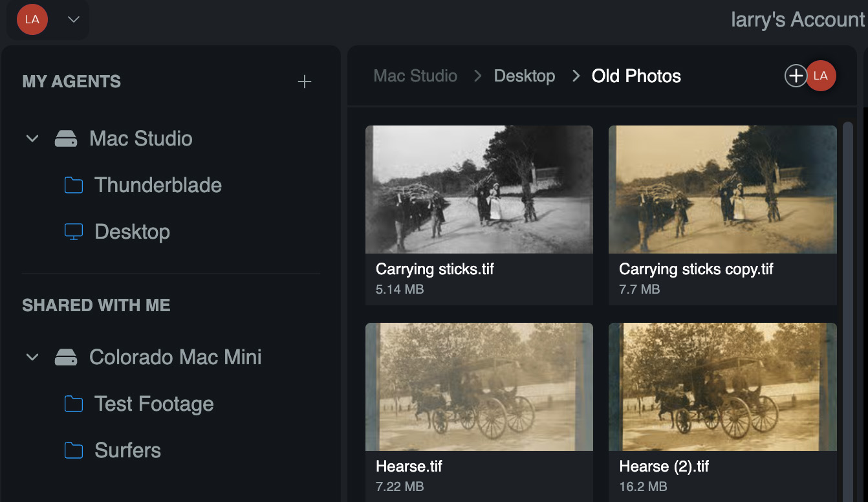Click the Test Footage folder icon
868x502 pixels.
coord(74,404)
